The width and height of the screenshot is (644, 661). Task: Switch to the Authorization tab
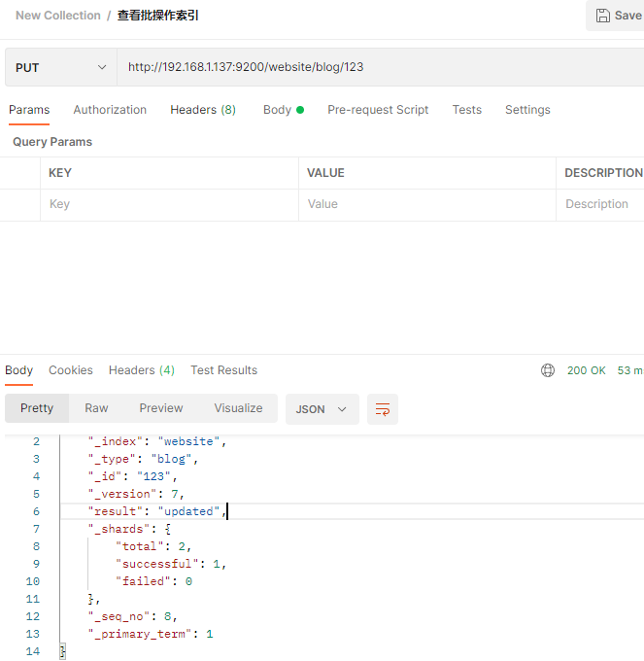110,110
